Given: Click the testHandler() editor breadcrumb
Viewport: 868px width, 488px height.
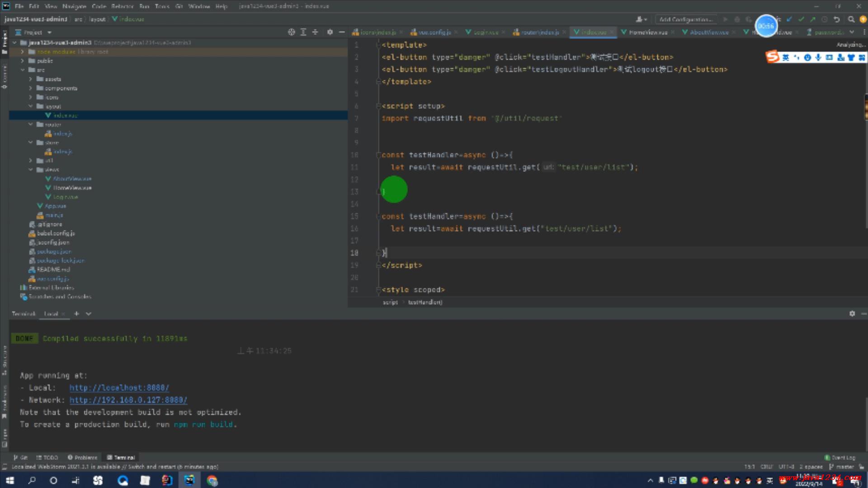Looking at the screenshot, I should click(425, 302).
